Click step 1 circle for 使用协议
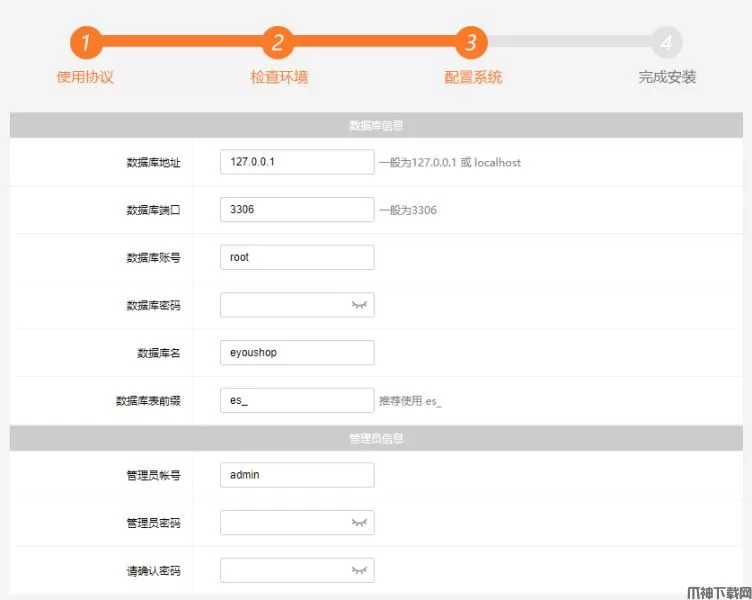 click(86, 43)
